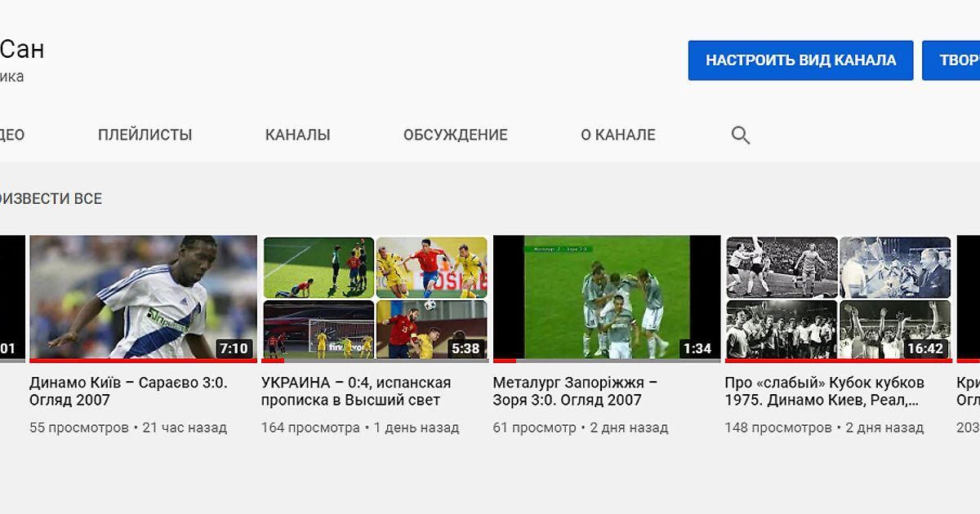Open the Металург Запоріжжя – Зоря thumbnail
Image resolution: width=980 pixels, height=514 pixels.
[x=606, y=297]
